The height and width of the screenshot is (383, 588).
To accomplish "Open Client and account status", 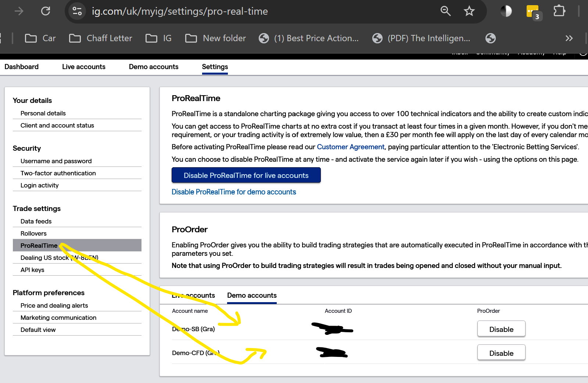I will (x=77, y=125).
